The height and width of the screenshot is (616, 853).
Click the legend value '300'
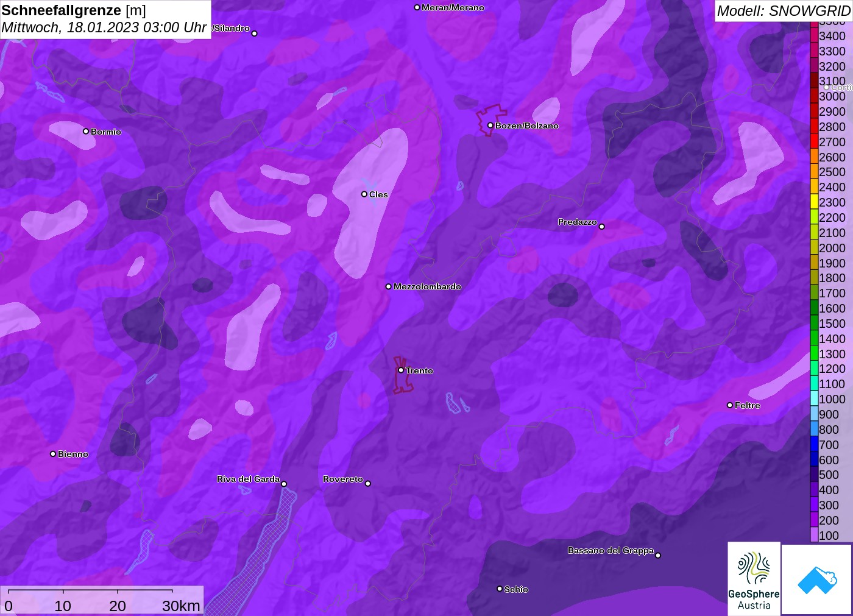(829, 505)
